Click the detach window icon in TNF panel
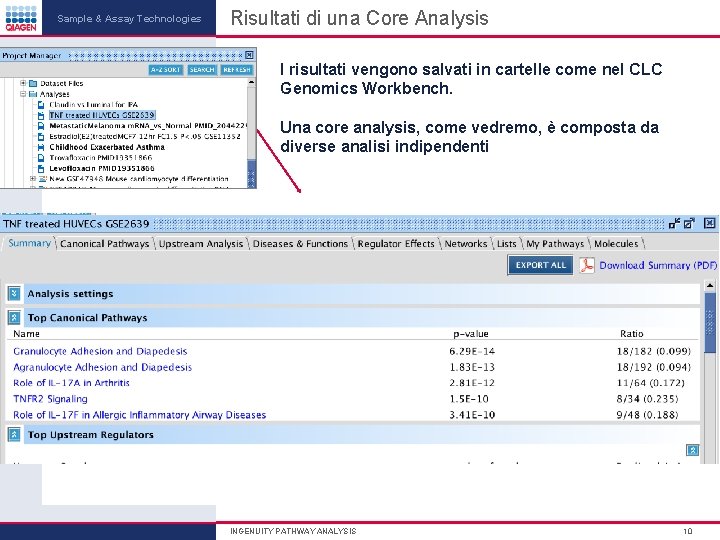 (675, 224)
